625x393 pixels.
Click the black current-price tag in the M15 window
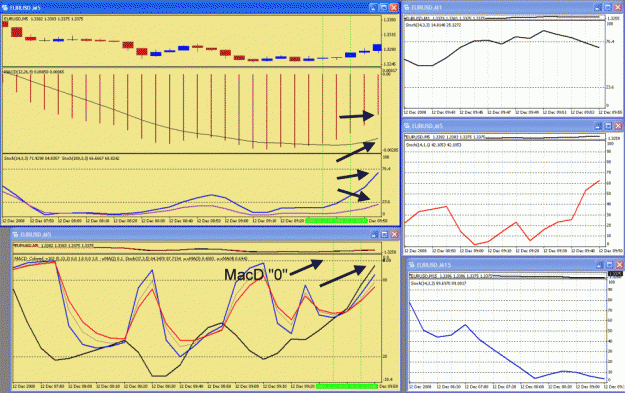(x=615, y=274)
